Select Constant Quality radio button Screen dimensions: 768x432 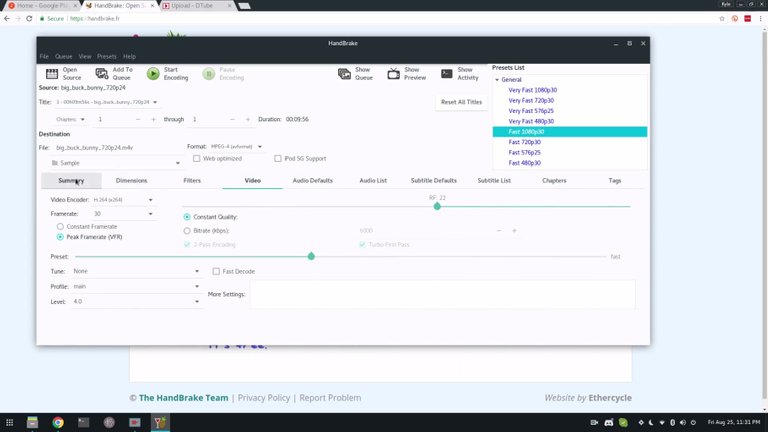(187, 216)
